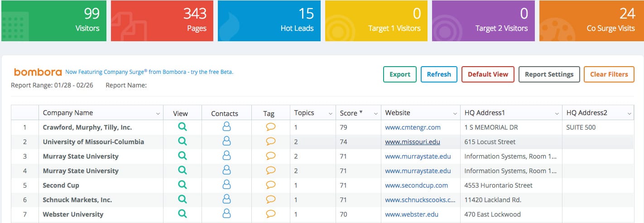Restore the Default View
Viewport: 644px width, 223px height.
pos(488,74)
